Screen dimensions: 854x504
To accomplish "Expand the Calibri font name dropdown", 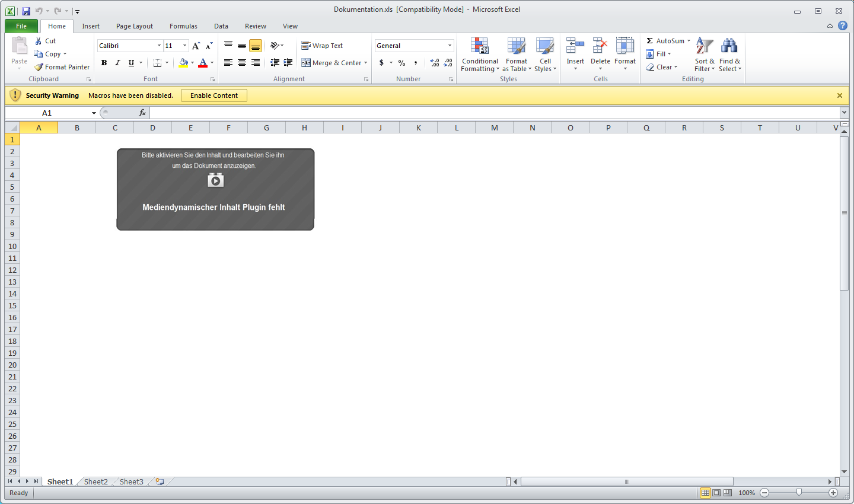I will tap(159, 46).
